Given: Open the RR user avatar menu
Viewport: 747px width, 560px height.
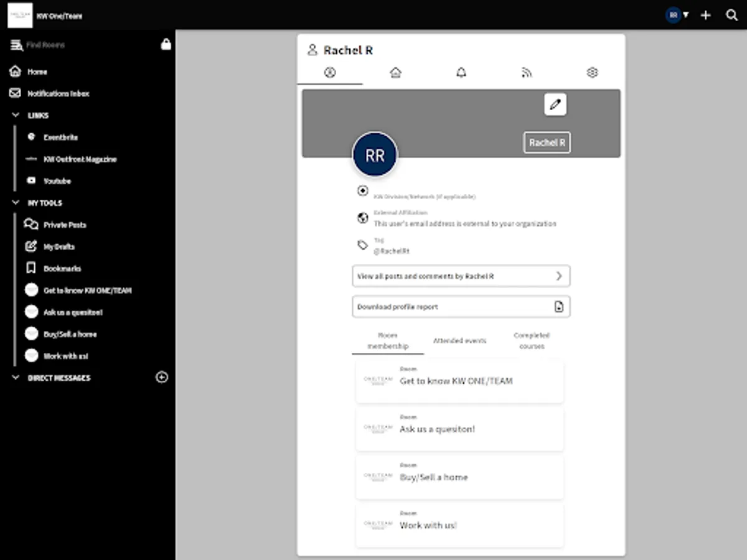Looking at the screenshot, I should 677,15.
